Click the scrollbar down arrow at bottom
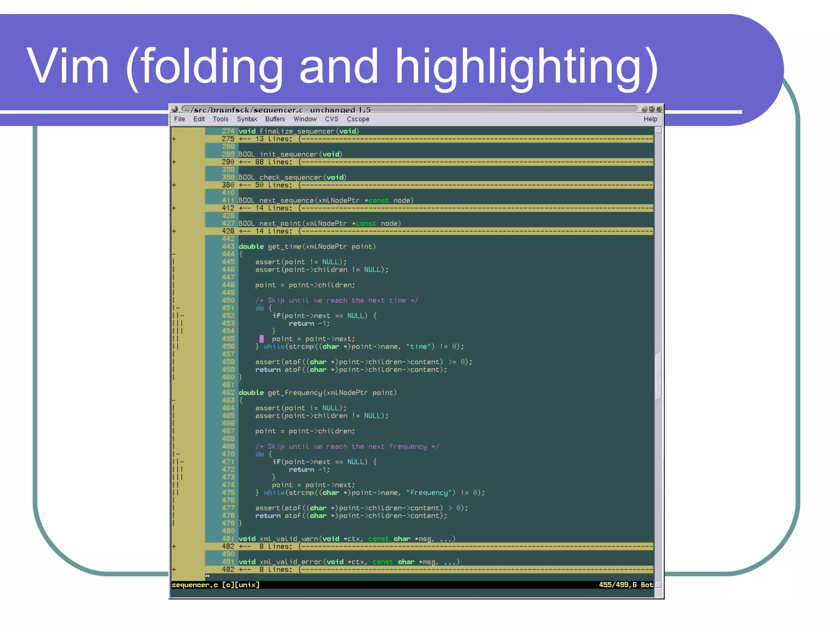This screenshot has width=840, height=630. click(x=658, y=584)
